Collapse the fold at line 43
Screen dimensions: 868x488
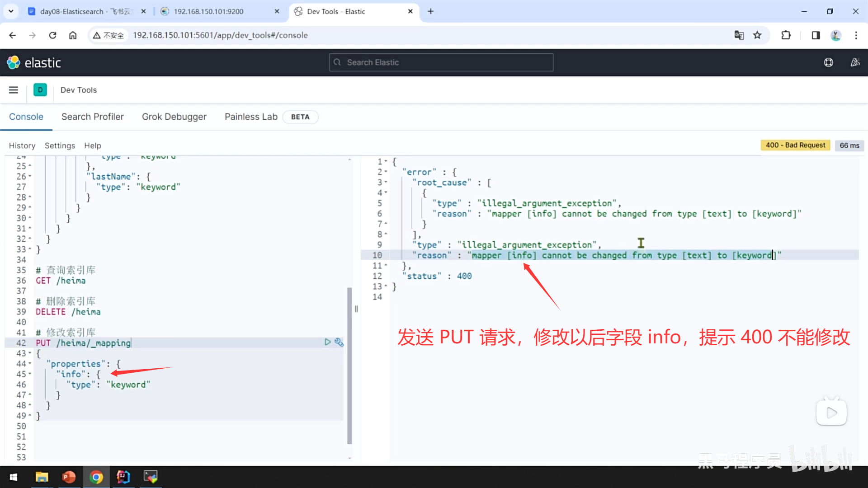(x=30, y=353)
